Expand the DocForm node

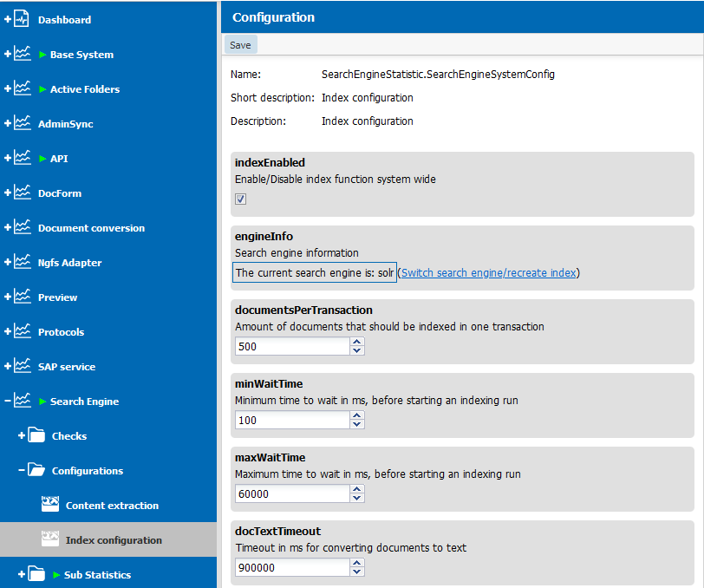click(x=8, y=193)
